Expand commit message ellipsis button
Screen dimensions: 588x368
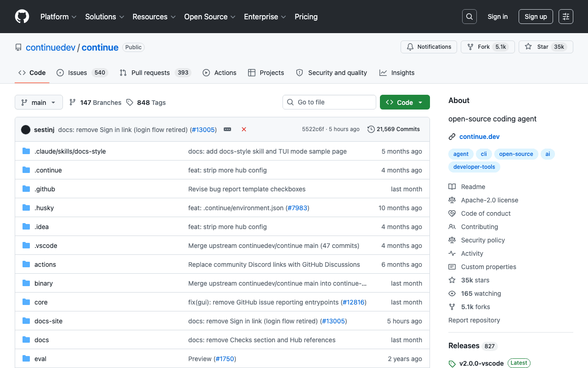tap(227, 129)
